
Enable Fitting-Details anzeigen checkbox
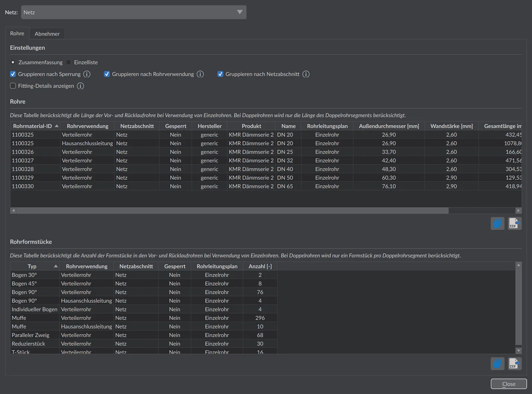[x=13, y=86]
